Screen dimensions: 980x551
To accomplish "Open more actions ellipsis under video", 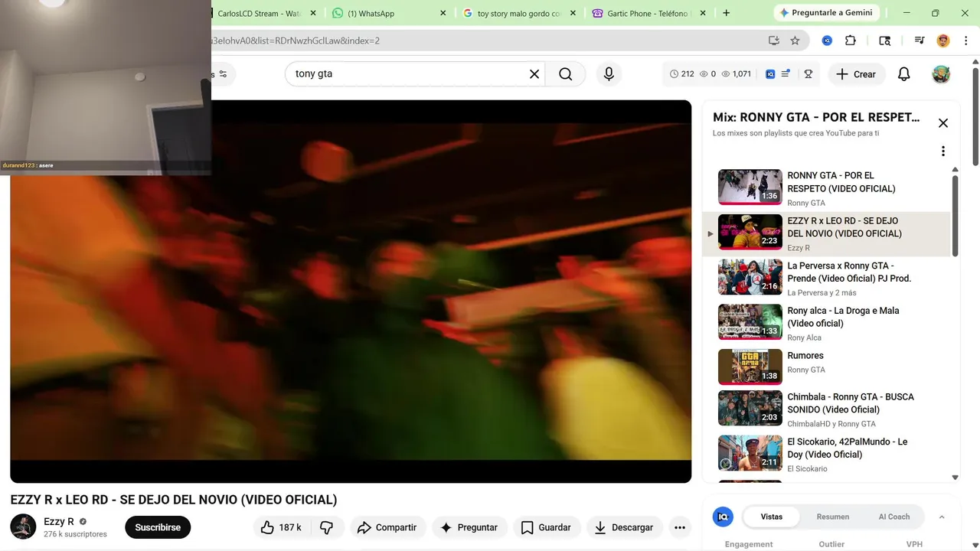I will click(x=679, y=527).
